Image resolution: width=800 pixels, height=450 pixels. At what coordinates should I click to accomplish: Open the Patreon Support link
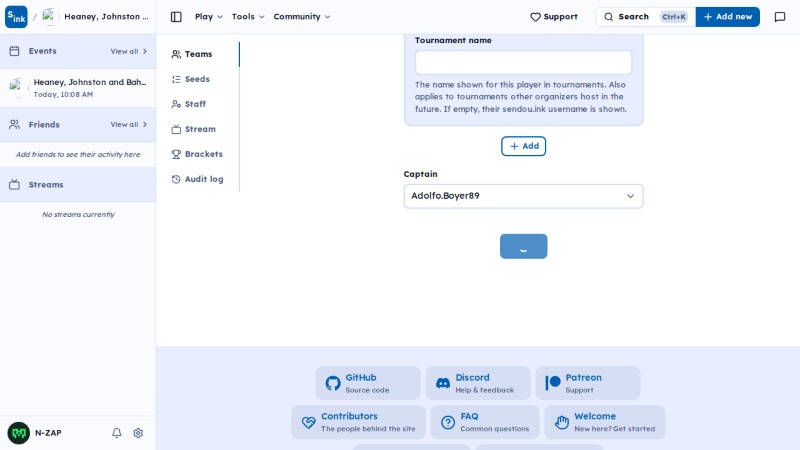[588, 383]
